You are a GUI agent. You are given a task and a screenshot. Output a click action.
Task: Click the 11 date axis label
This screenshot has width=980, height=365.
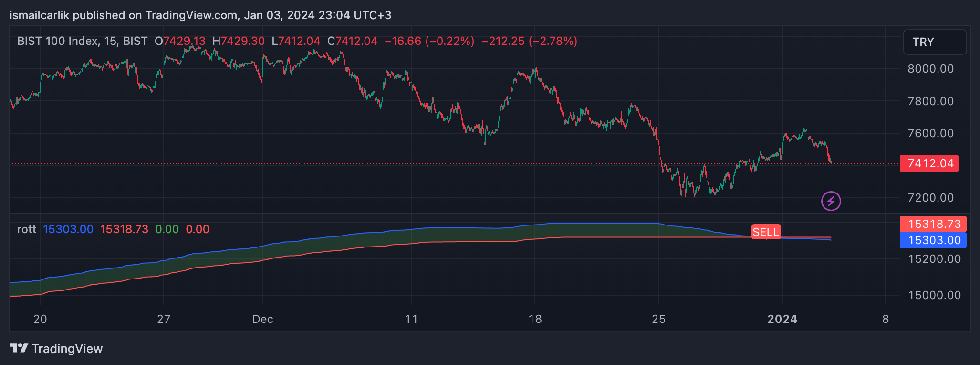[411, 319]
